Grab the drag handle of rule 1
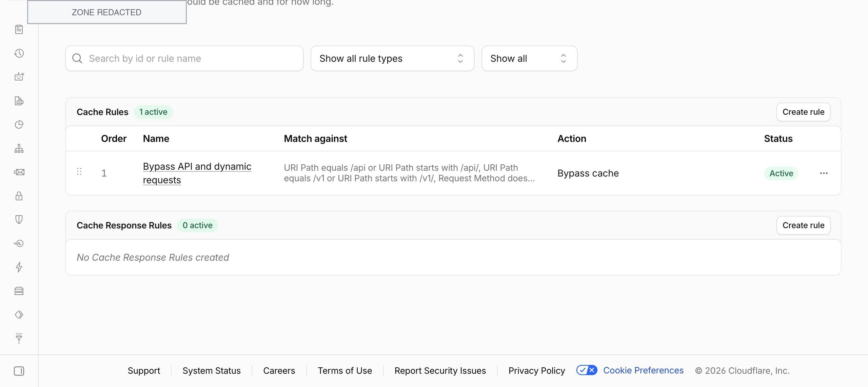This screenshot has width=868, height=387. click(79, 172)
